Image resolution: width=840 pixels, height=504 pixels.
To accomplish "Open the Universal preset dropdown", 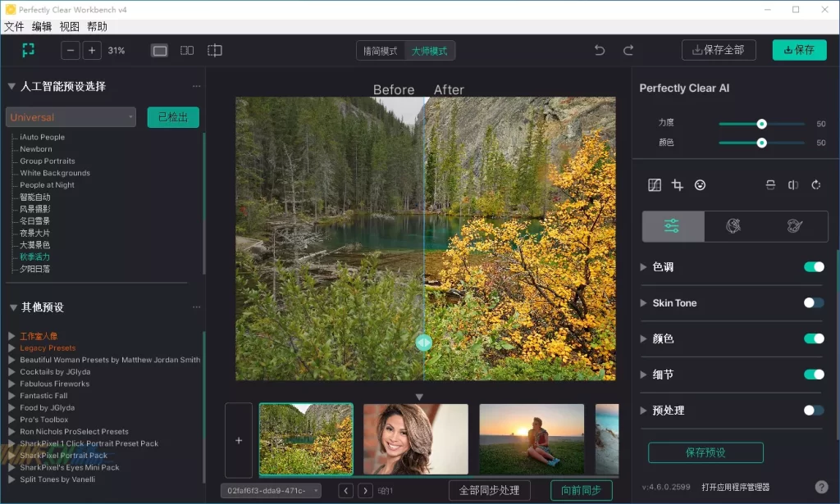I will [71, 117].
